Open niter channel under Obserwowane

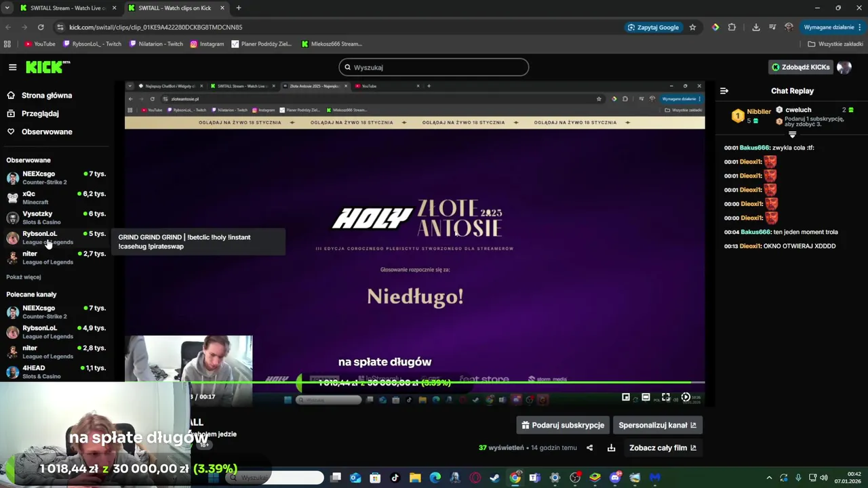coord(56,258)
